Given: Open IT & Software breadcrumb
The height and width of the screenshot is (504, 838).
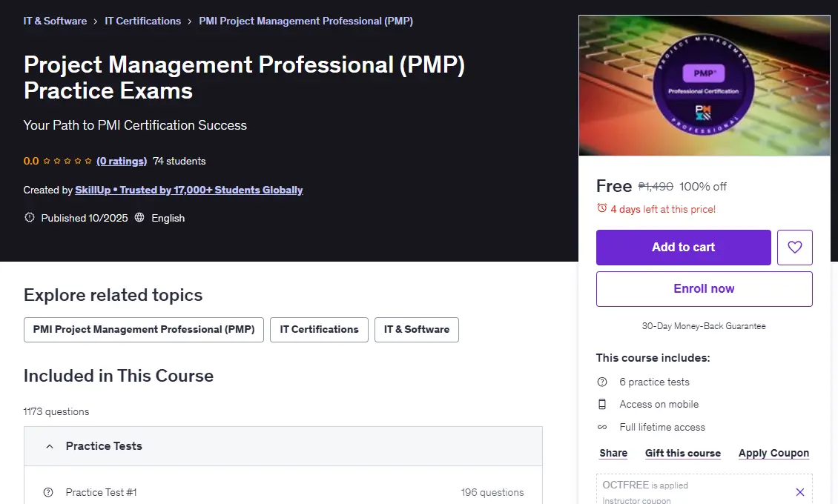Looking at the screenshot, I should pyautogui.click(x=55, y=21).
